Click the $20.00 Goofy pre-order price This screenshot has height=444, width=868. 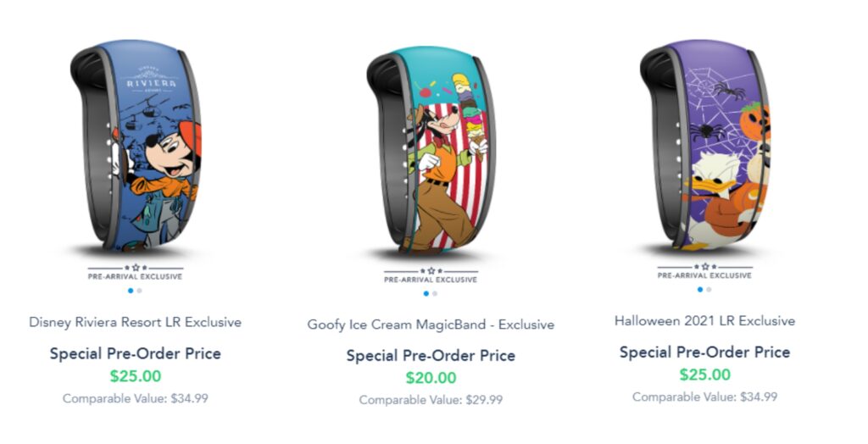click(431, 378)
